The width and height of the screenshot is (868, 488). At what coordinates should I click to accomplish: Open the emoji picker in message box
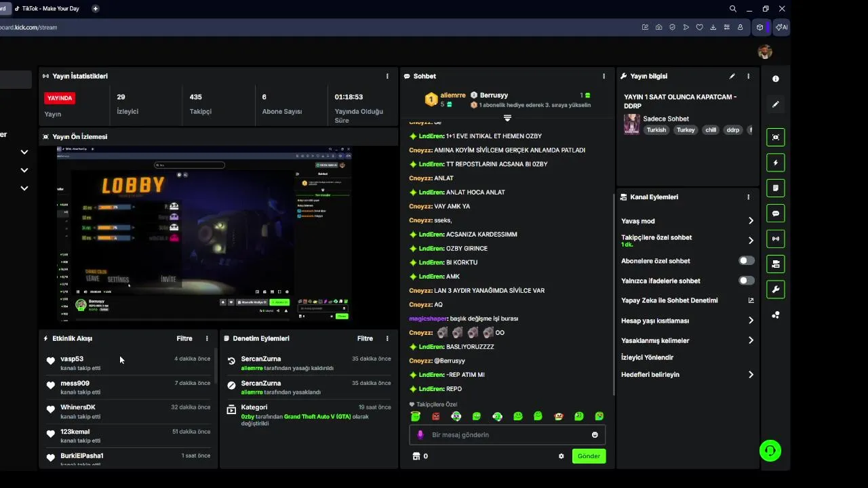click(595, 434)
